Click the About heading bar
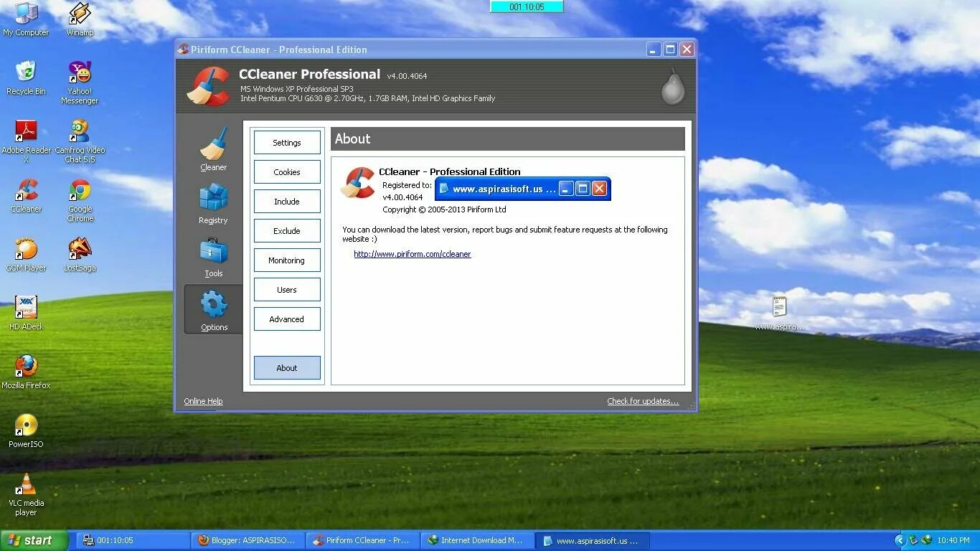980x551 pixels. pos(508,139)
